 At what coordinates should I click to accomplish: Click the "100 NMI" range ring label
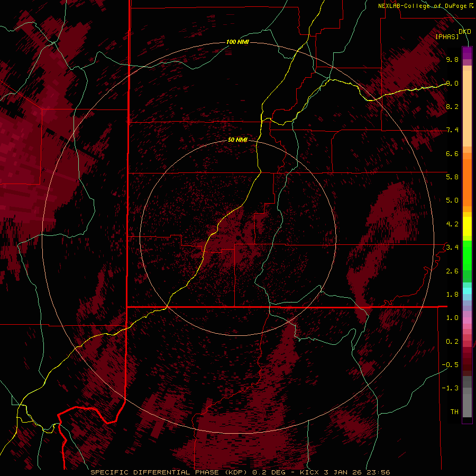(237, 42)
